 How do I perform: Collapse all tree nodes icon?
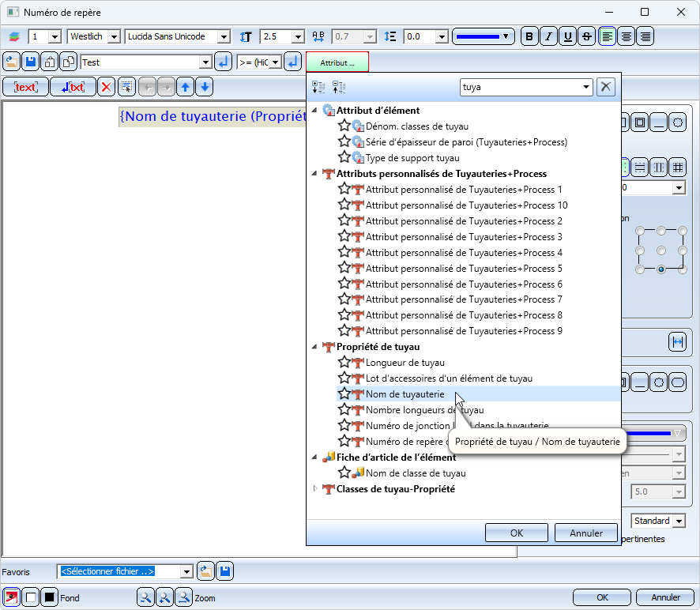pos(339,87)
